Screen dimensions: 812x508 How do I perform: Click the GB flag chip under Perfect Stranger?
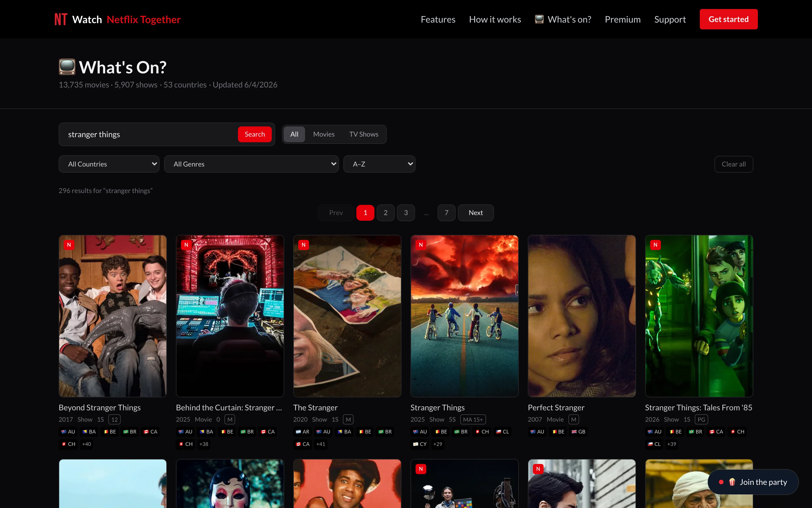(579, 432)
